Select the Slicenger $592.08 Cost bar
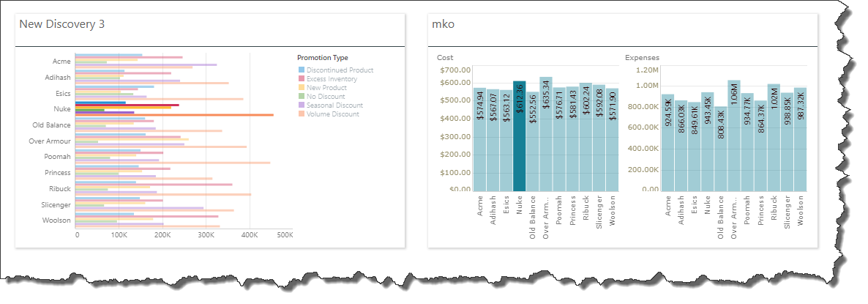Viewport: 868px width, 304px height. [x=599, y=138]
